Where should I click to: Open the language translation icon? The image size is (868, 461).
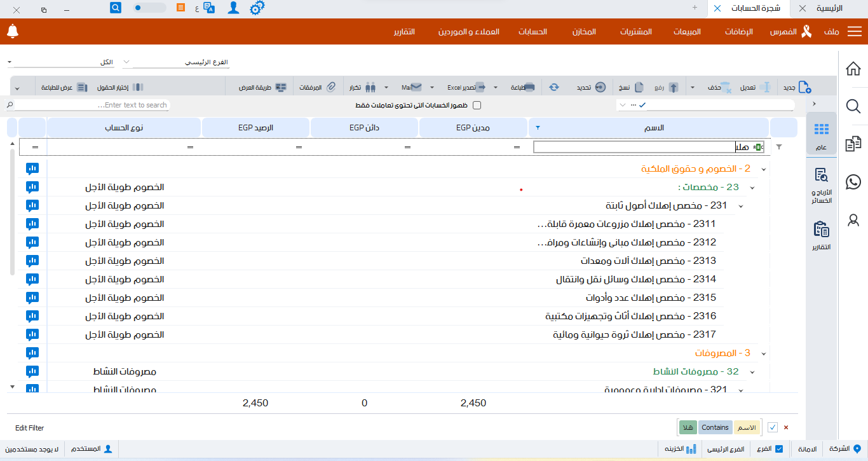[x=209, y=8]
